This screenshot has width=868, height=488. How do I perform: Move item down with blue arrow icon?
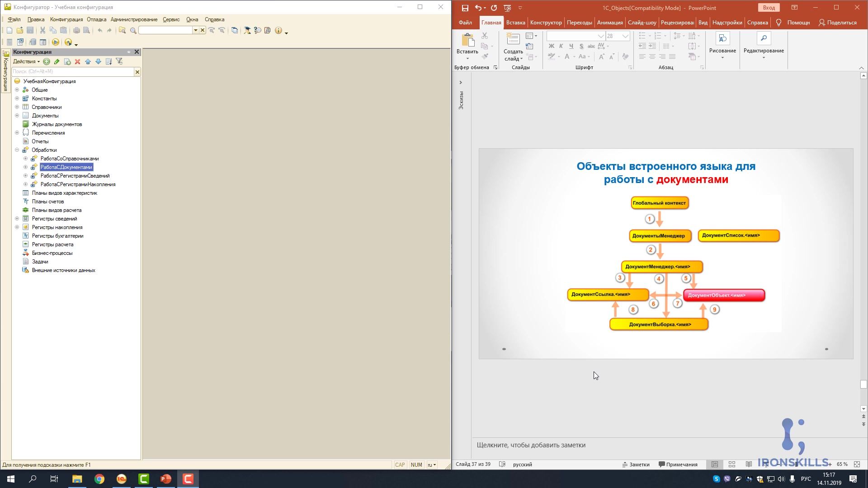tap(99, 61)
